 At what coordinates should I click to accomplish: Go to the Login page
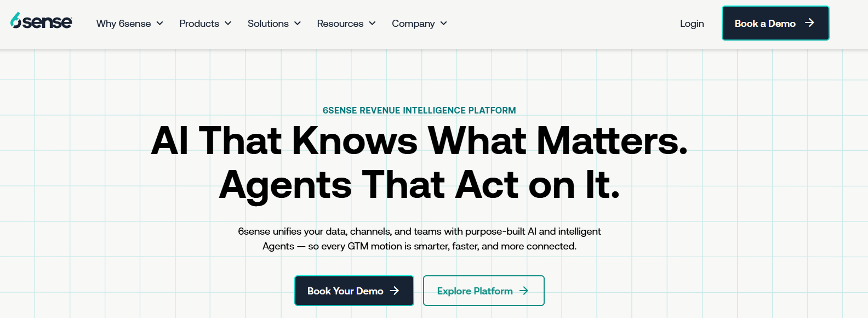(692, 24)
